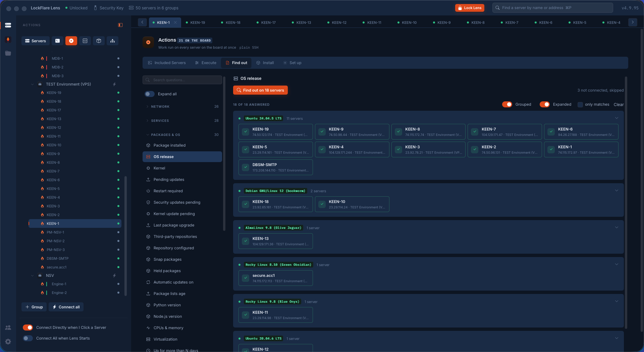Click the Pending updates upload icon

coord(148,180)
